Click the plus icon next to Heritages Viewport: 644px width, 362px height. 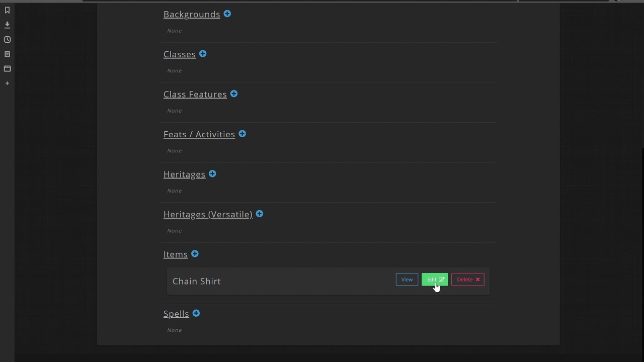click(x=213, y=174)
